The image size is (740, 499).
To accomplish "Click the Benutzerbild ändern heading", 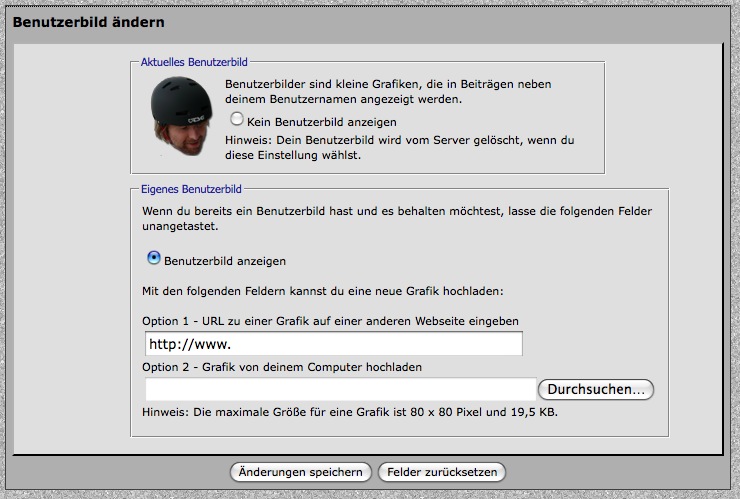I will coord(89,22).
